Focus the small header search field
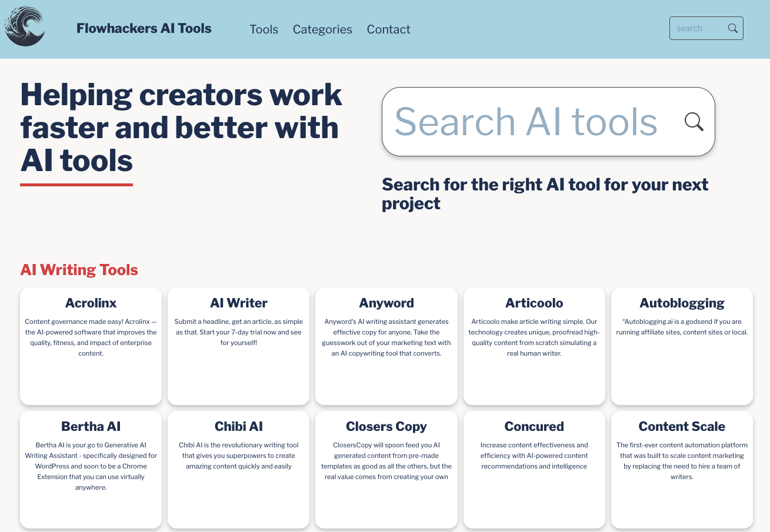This screenshot has width=770, height=532. tap(698, 28)
